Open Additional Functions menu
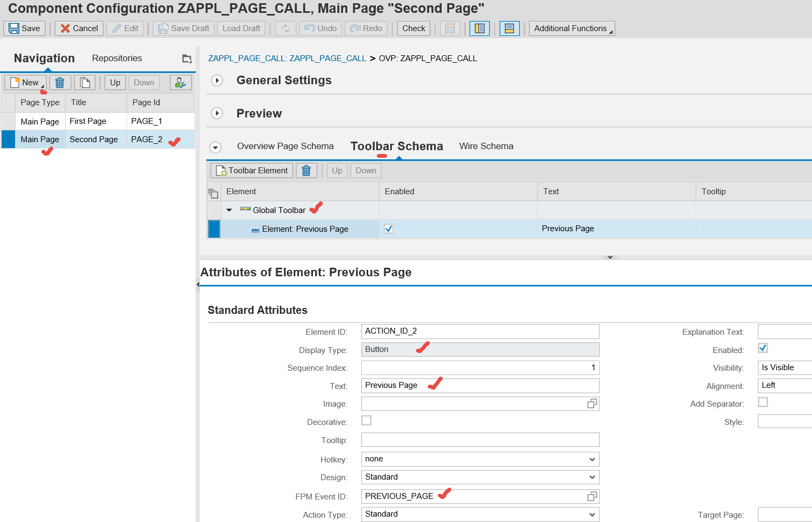The width and height of the screenshot is (812, 522). point(571,28)
